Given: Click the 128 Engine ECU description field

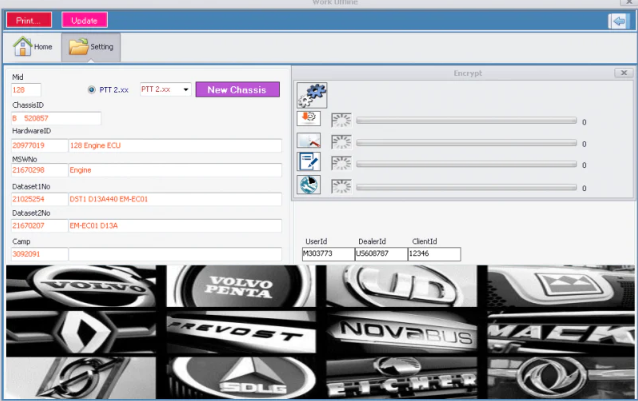Looking at the screenshot, I should (x=175, y=145).
